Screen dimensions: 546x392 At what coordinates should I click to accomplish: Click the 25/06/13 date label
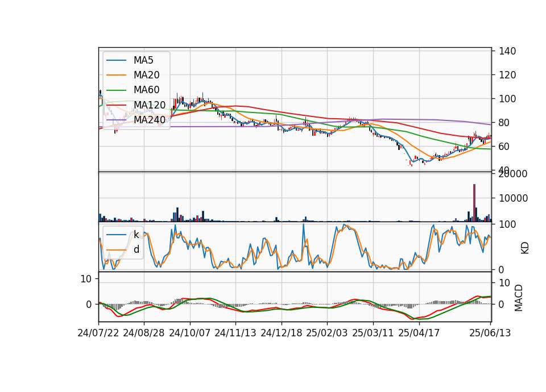point(490,333)
